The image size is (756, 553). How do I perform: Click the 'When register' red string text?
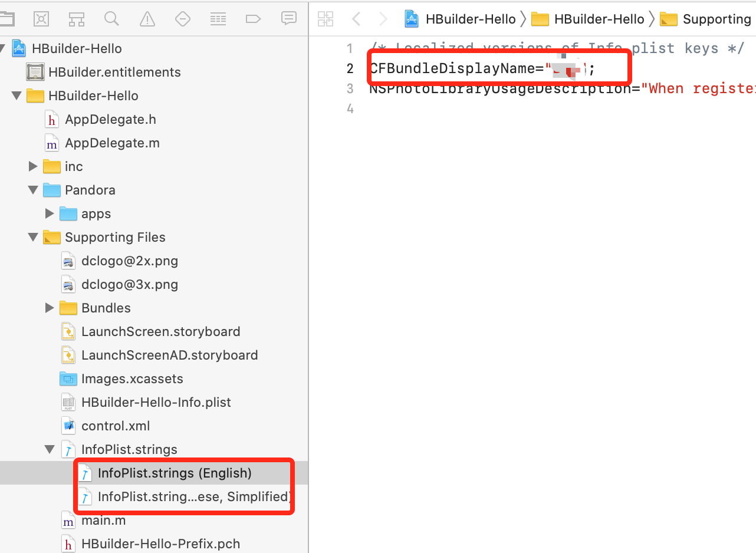tap(699, 88)
